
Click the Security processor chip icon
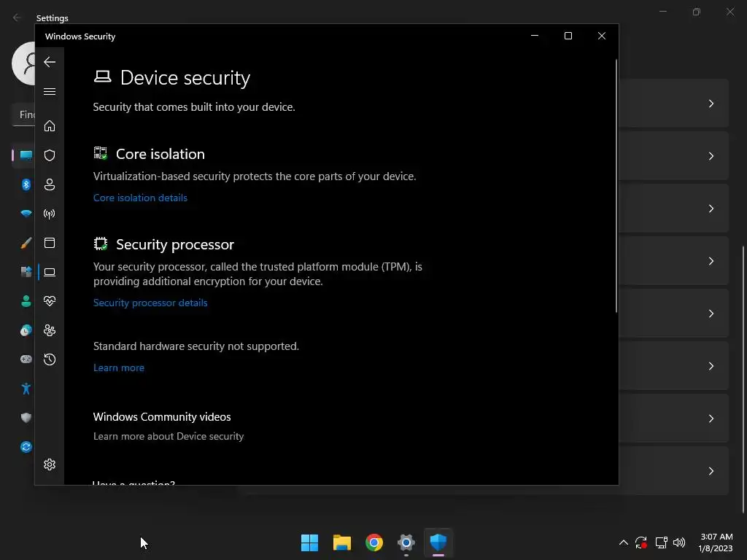pyautogui.click(x=101, y=244)
